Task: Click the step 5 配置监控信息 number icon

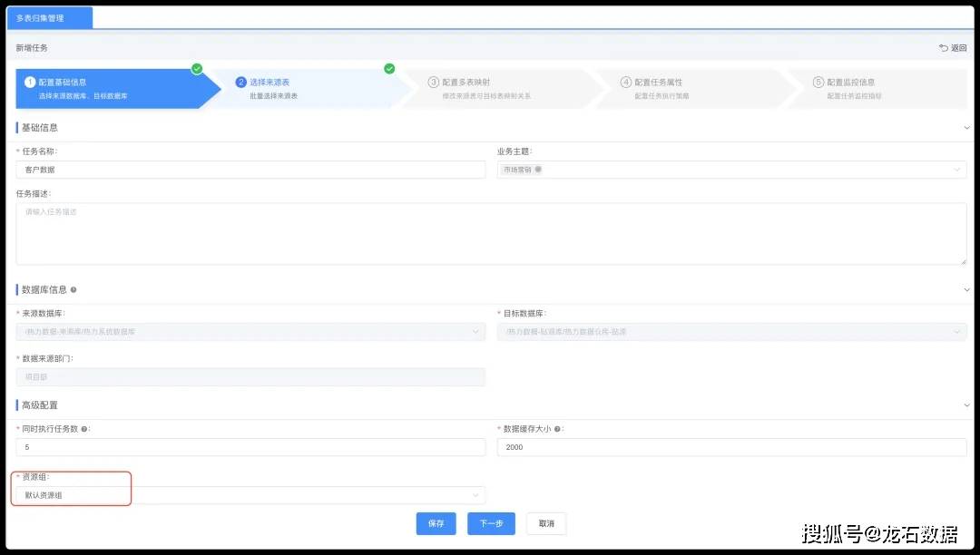Action: pyautogui.click(x=818, y=83)
